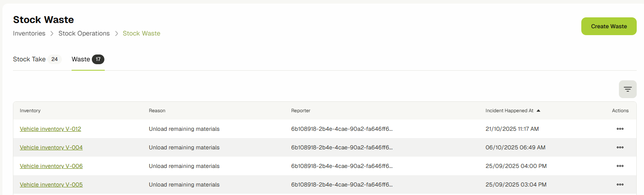The image size is (644, 195).
Task: Go to Inventories breadcrumb
Action: (29, 34)
